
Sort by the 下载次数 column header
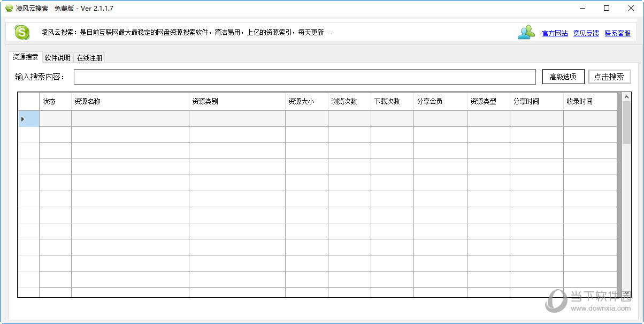click(392, 101)
